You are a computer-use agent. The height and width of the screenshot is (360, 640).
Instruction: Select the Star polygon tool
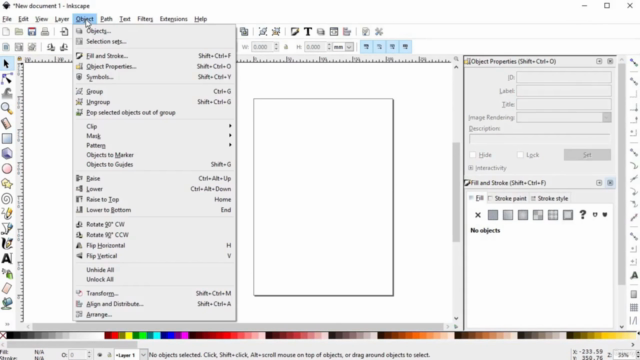coord(7,184)
